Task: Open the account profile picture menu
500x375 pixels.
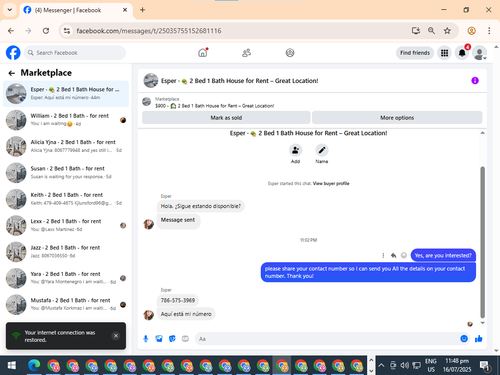Action: [480, 53]
